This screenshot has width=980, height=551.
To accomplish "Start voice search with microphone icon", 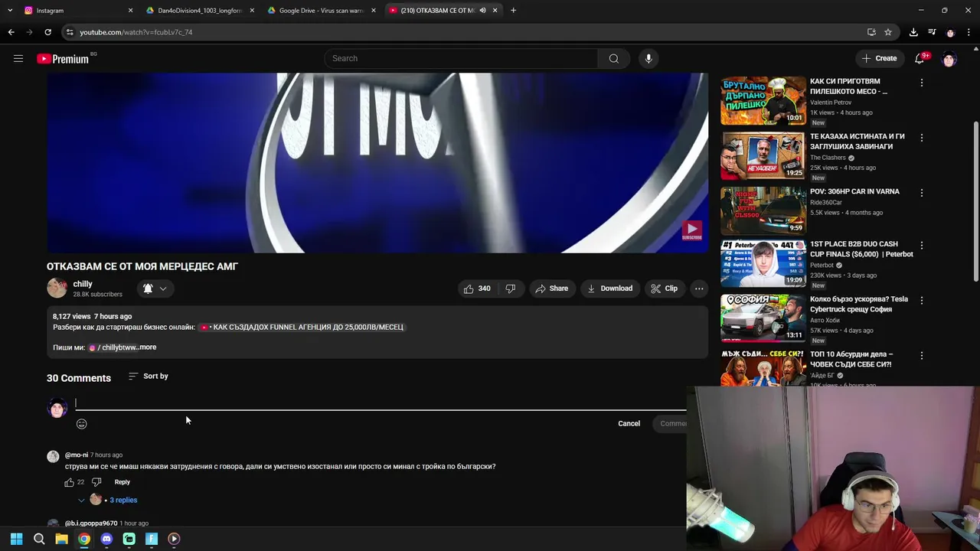I will pyautogui.click(x=648, y=58).
